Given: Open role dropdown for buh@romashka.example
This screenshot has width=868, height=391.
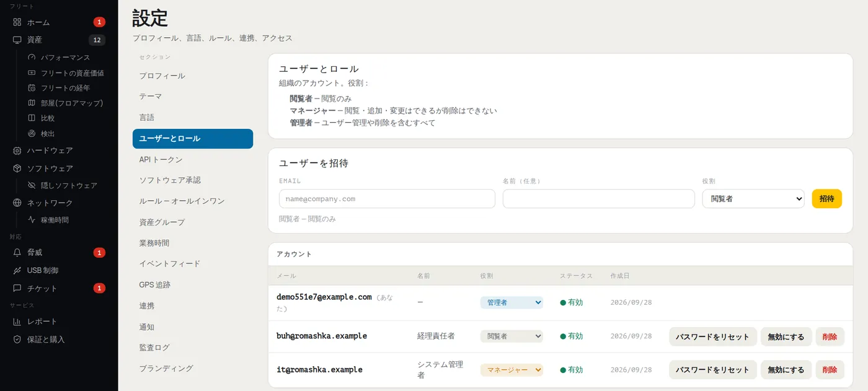Looking at the screenshot, I should point(511,336).
